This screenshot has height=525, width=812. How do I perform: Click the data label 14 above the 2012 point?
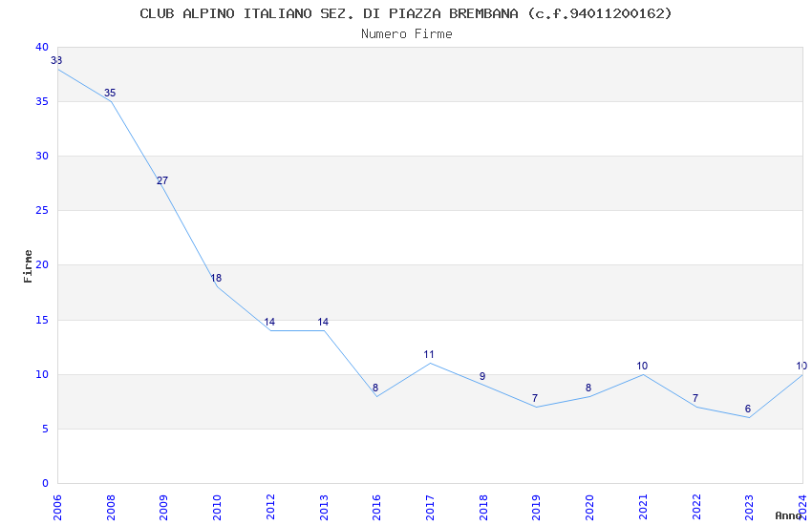pyautogui.click(x=269, y=323)
